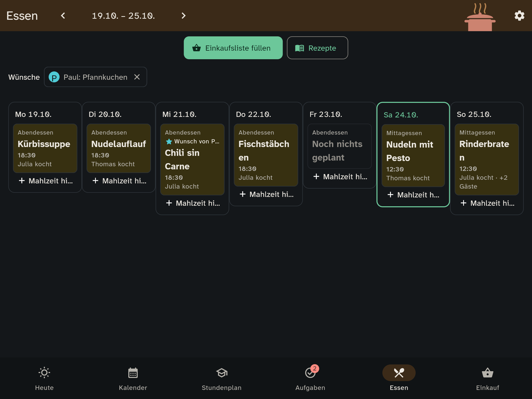
Task: Click 'Sa 24.10.' day heading
Action: tap(401, 115)
